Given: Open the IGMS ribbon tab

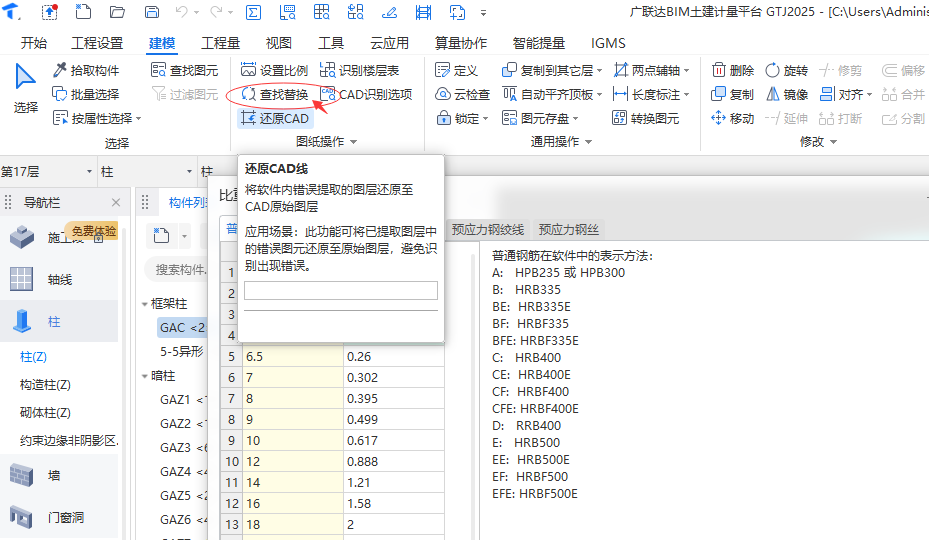Looking at the screenshot, I should point(608,43).
